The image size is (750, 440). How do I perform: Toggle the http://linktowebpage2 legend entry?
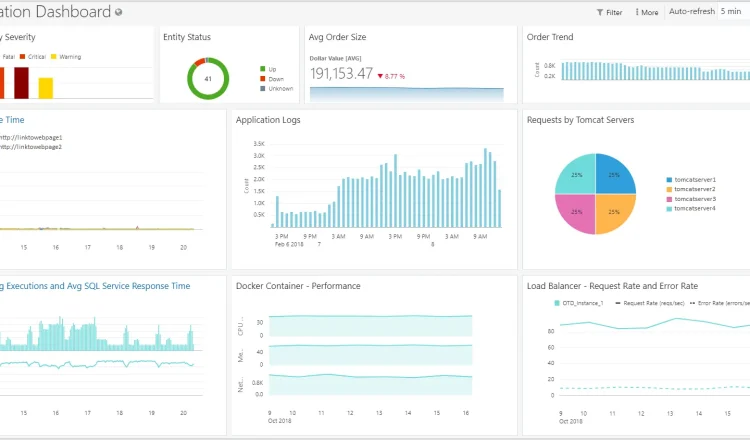(x=31, y=147)
